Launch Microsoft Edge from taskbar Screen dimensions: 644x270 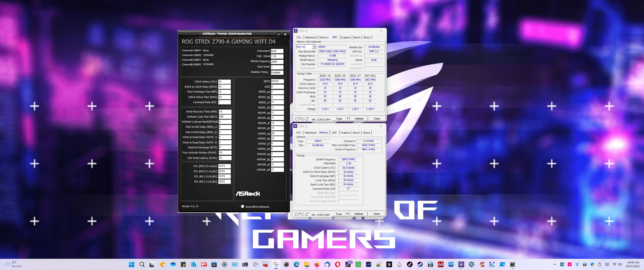[297, 265]
